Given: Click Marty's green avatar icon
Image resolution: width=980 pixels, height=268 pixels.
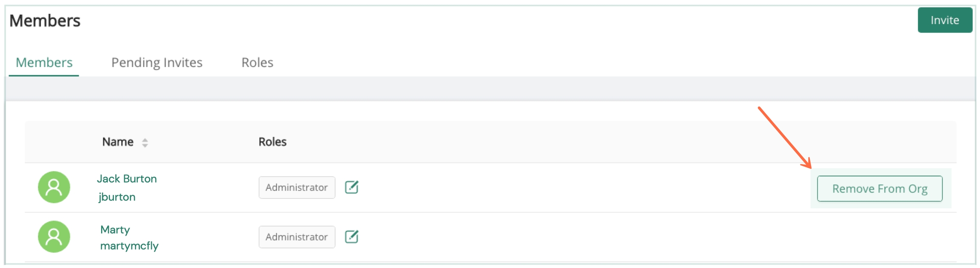Looking at the screenshot, I should (x=54, y=237).
